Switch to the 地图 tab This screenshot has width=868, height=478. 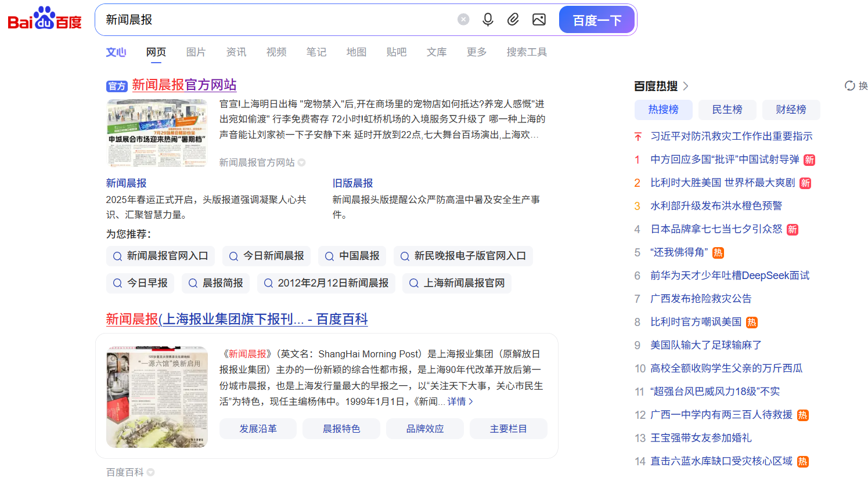356,52
